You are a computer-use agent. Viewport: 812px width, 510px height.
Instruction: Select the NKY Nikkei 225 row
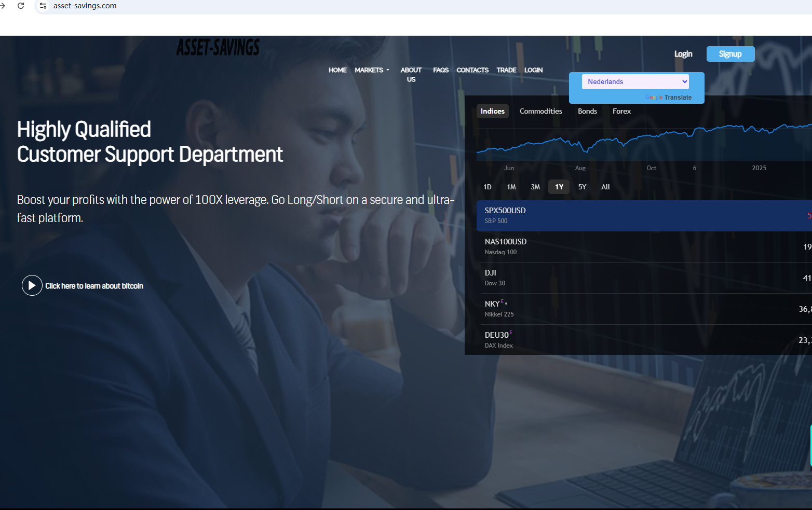click(644, 309)
